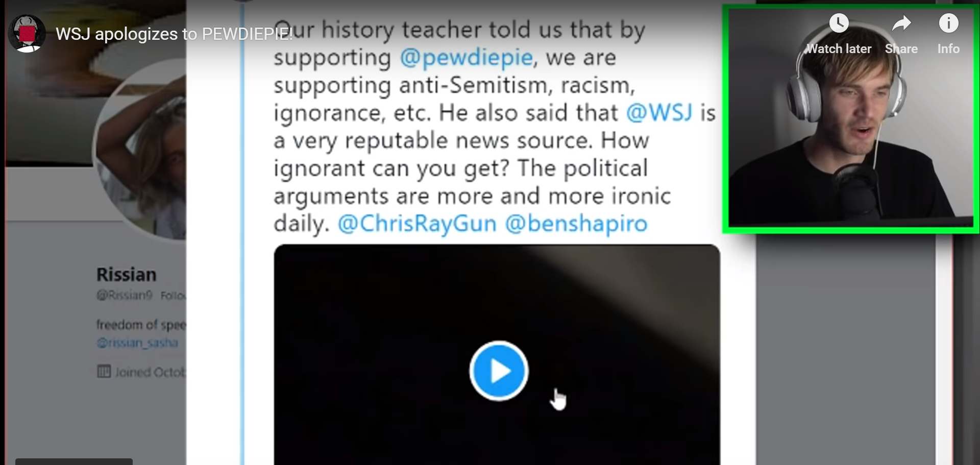Click the green-bordered webcam overlay
980x465 pixels.
tap(851, 119)
